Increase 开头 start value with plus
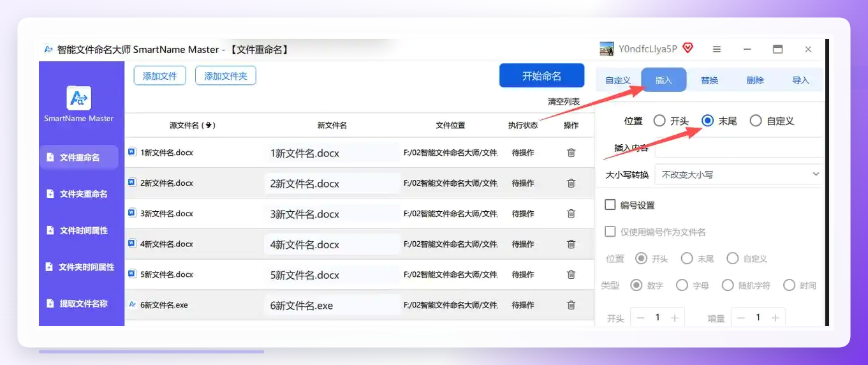The width and height of the screenshot is (868, 365). click(x=674, y=318)
